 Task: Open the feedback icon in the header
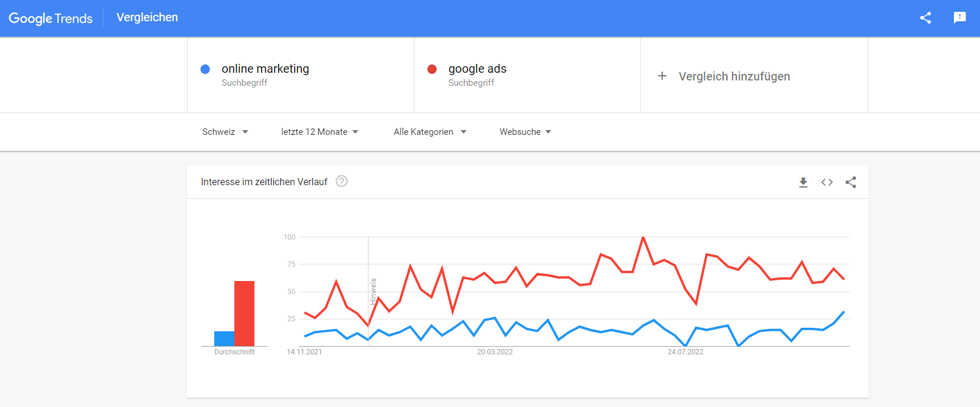(960, 18)
